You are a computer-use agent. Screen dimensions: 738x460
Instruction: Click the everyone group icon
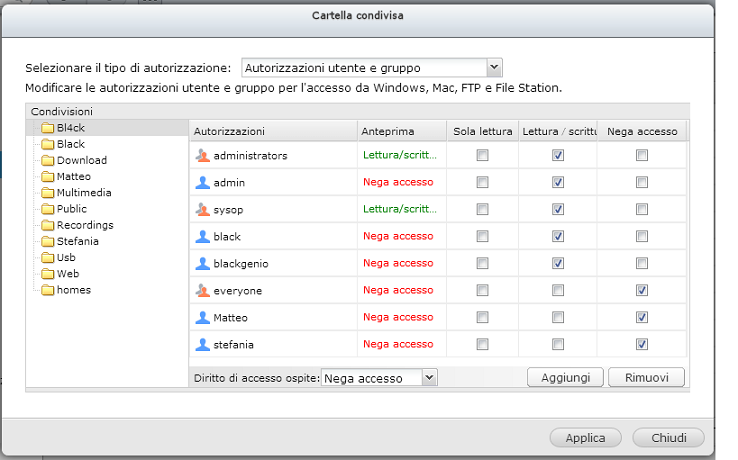[202, 290]
